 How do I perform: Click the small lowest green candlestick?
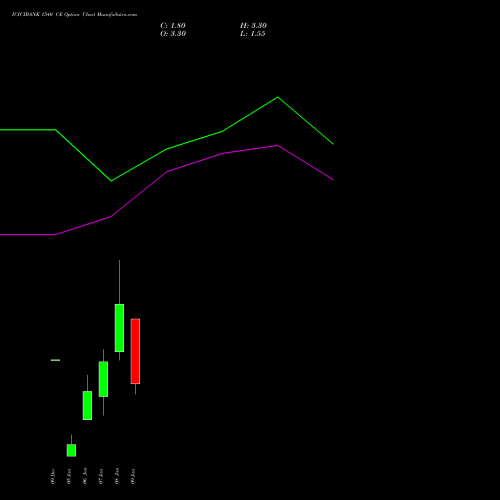(71, 450)
